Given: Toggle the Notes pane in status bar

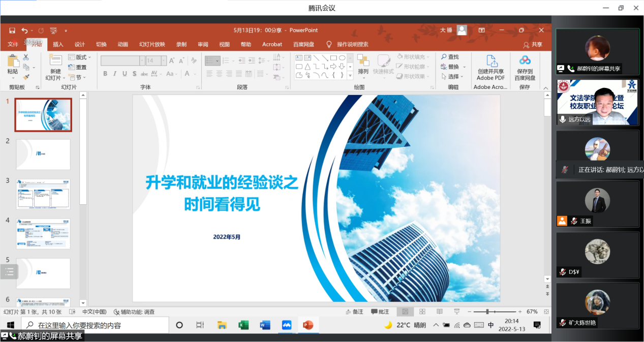Looking at the screenshot, I should pos(354,312).
